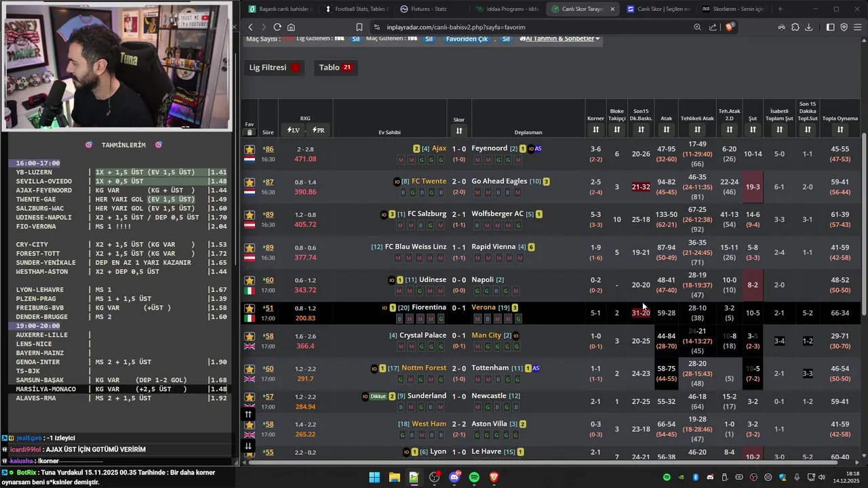Switch to Football Stats, Tables tab
Image resolution: width=868 pixels, height=488 pixels.
(x=356, y=9)
